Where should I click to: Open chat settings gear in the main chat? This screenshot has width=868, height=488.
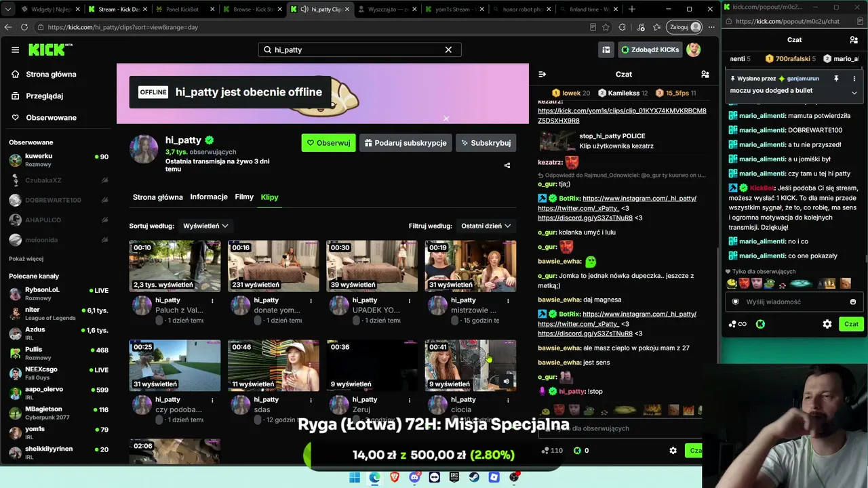[673, 450]
